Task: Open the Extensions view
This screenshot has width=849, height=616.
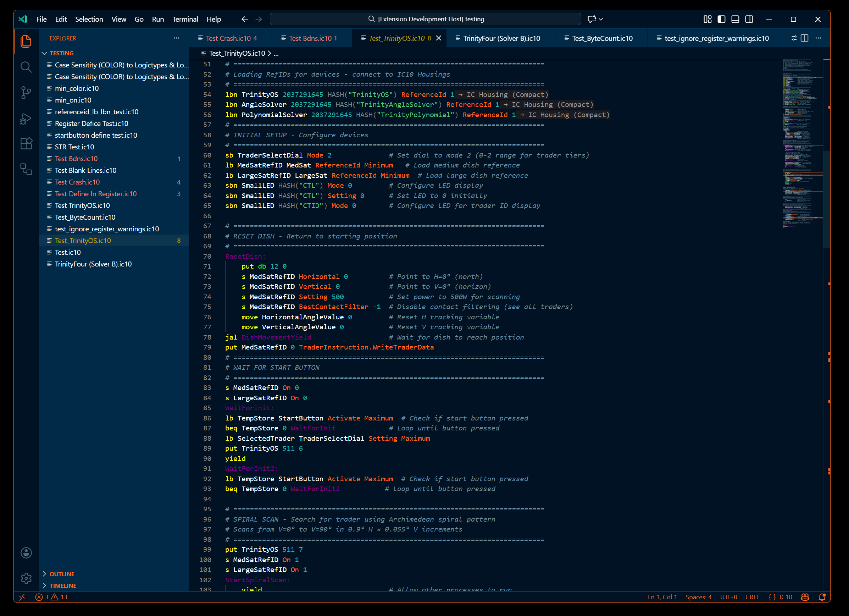Action: tap(26, 143)
